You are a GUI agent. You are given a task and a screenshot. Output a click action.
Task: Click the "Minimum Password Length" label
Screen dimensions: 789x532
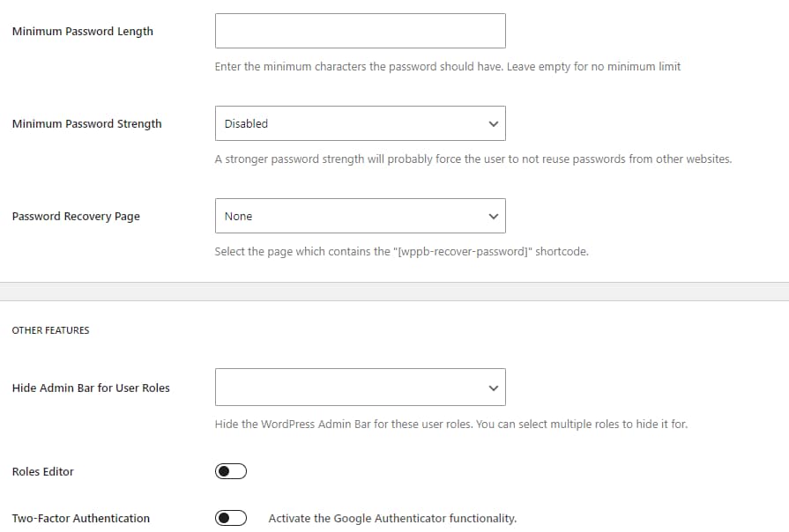[82, 30]
